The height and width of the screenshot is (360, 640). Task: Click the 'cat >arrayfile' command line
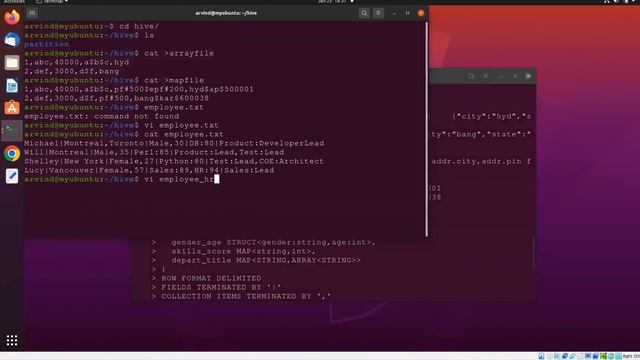coord(119,53)
